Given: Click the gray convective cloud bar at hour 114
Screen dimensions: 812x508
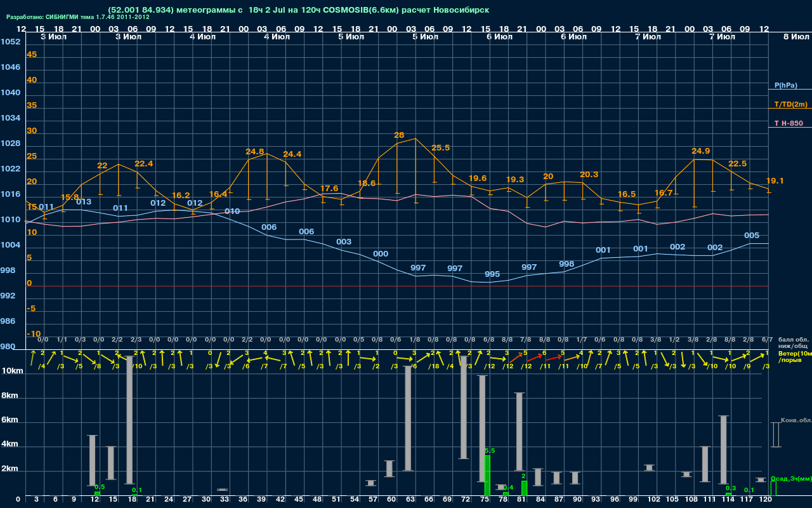Looking at the screenshot, I should [723, 450].
